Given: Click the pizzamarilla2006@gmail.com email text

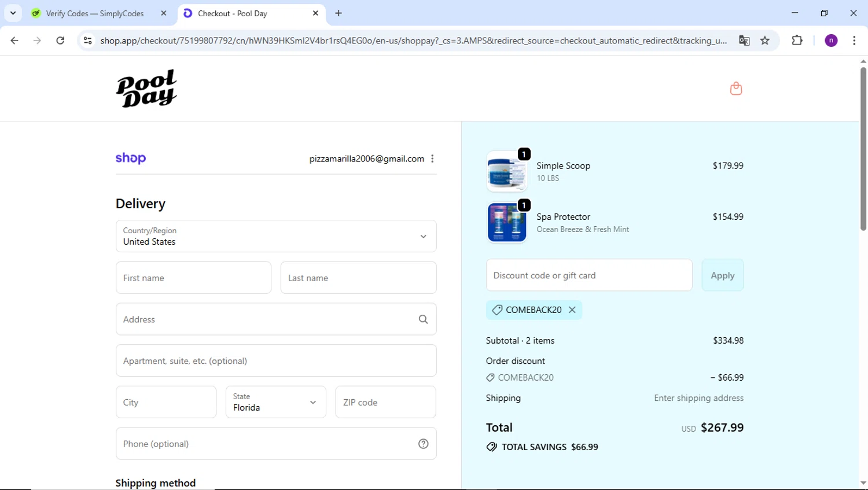Looking at the screenshot, I should [x=366, y=159].
